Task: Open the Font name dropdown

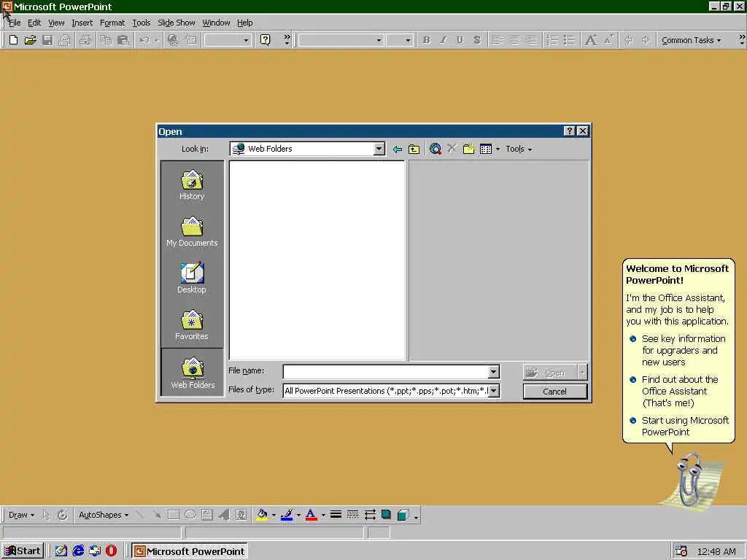Action: [x=379, y=41]
